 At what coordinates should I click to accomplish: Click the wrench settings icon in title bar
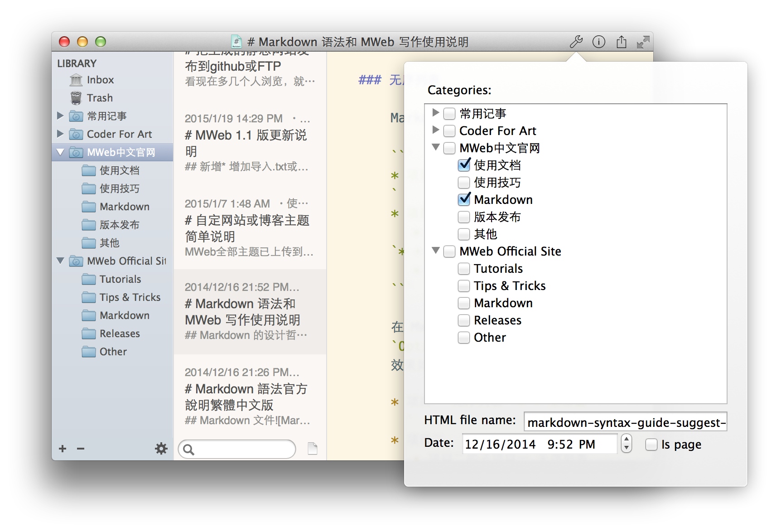pyautogui.click(x=576, y=42)
